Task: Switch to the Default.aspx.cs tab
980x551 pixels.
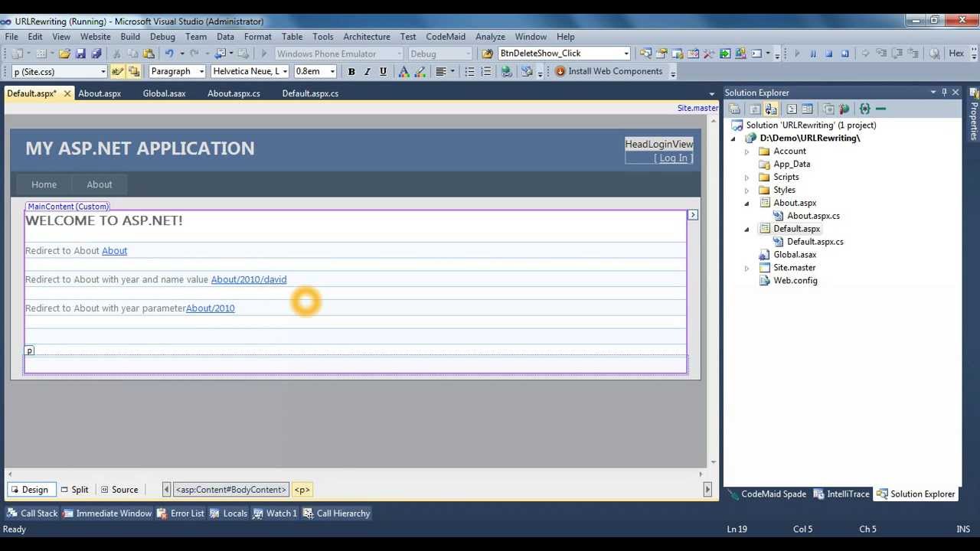Action: (310, 93)
